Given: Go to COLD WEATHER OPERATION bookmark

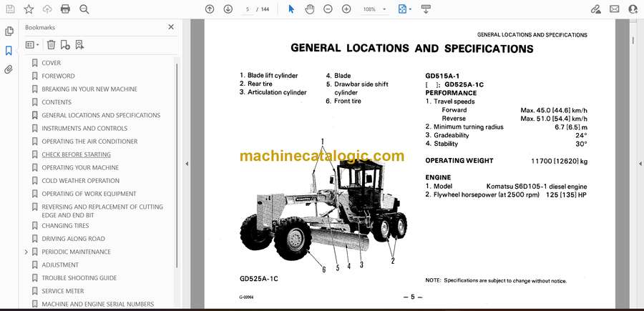Looking at the screenshot, I should (x=80, y=181).
